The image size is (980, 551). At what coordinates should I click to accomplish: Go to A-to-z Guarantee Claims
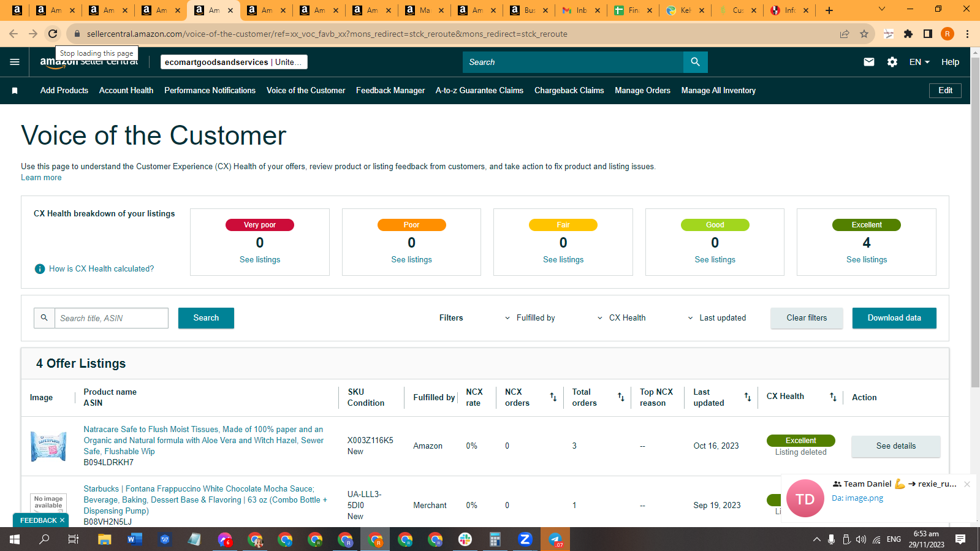click(x=479, y=91)
